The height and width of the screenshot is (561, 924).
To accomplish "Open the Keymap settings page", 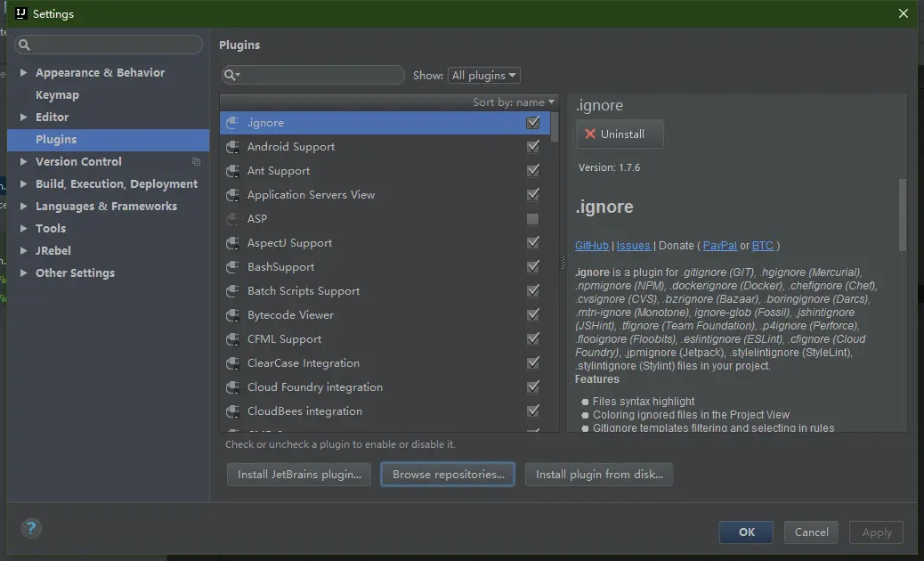I will click(x=57, y=95).
